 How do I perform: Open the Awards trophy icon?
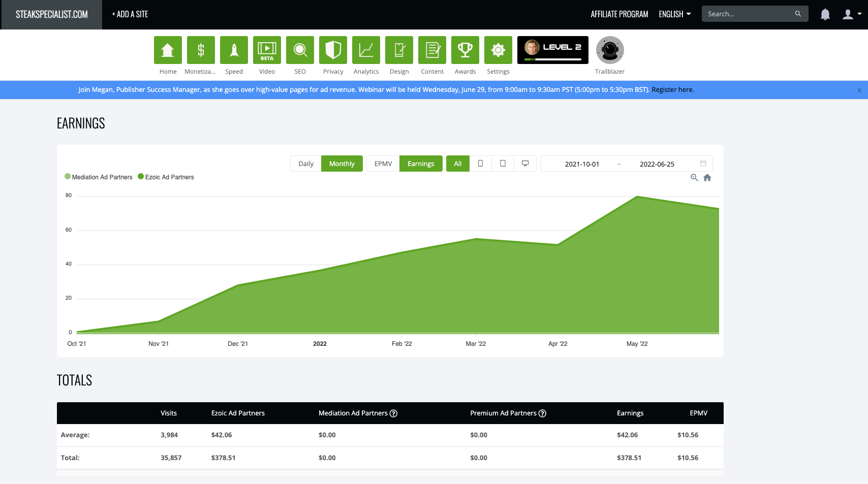click(x=465, y=50)
